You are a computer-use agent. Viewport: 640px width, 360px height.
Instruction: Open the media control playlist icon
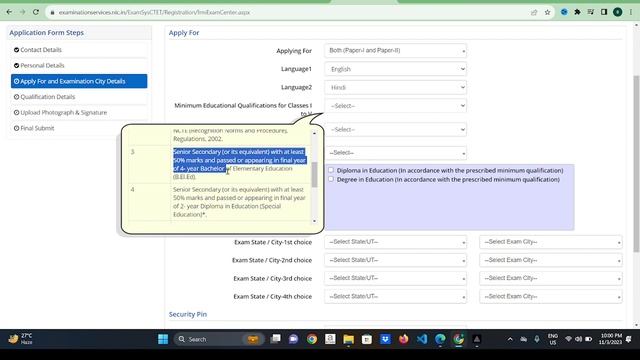(591, 12)
